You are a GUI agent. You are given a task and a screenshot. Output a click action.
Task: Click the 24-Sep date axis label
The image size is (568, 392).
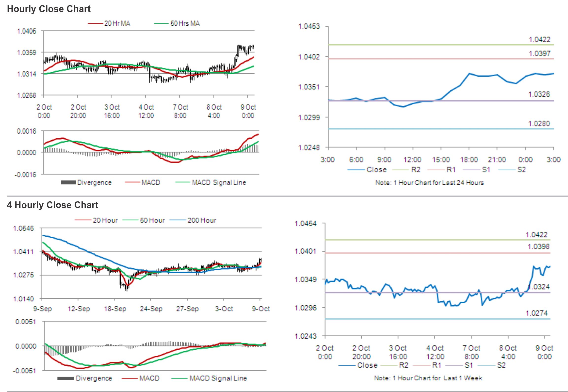click(151, 309)
